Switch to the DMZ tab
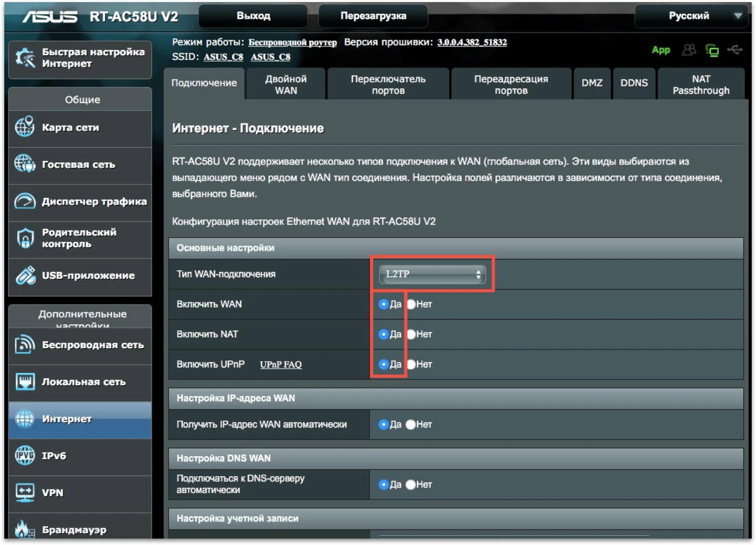Viewport: 756px width, 545px height. click(592, 83)
